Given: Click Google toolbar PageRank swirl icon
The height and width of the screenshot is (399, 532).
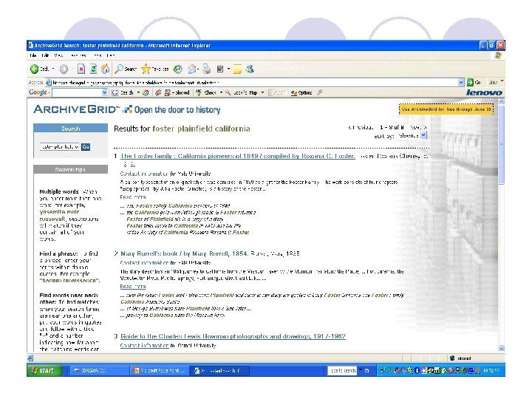Looking at the screenshot, I should 146,92.
